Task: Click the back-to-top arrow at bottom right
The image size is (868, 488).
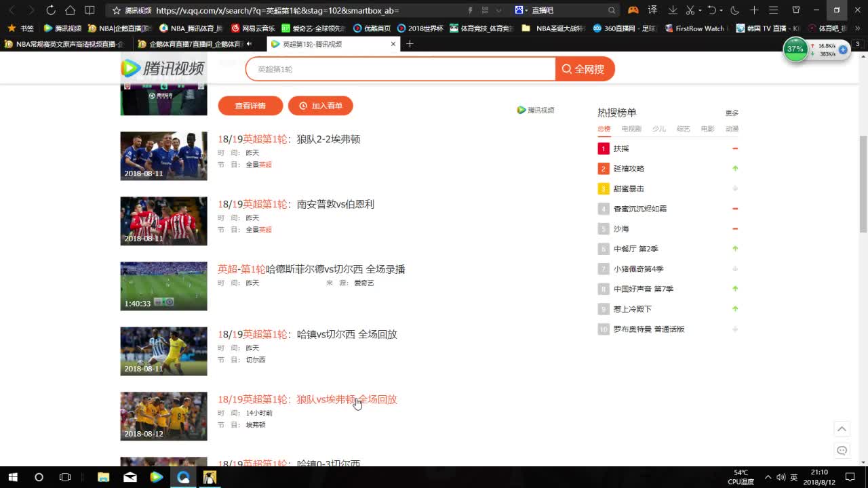Action: (842, 428)
